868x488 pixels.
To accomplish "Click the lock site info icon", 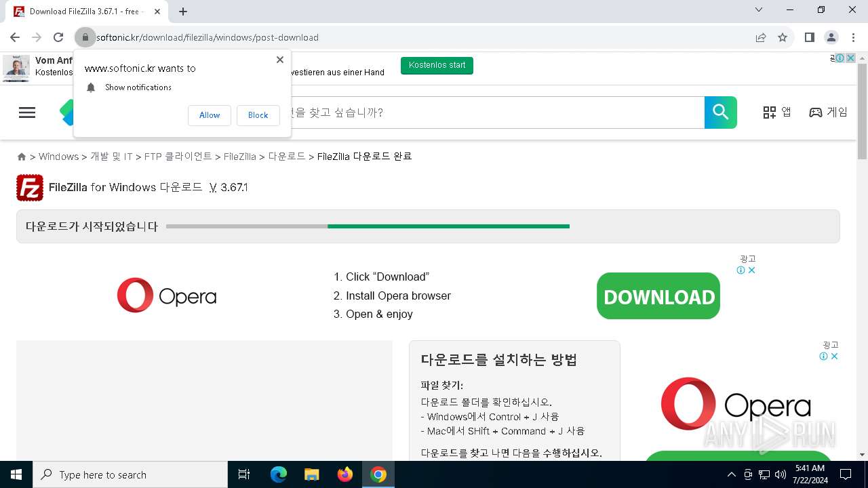I will coord(85,37).
